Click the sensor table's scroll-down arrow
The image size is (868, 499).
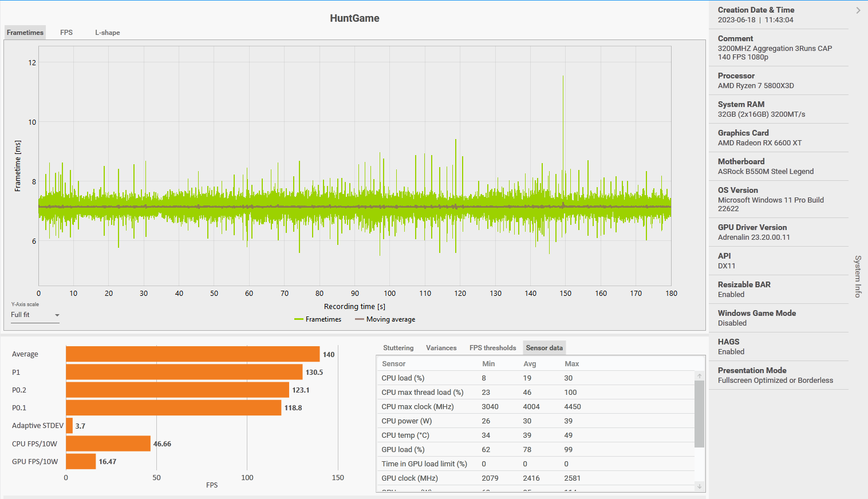[x=699, y=487]
